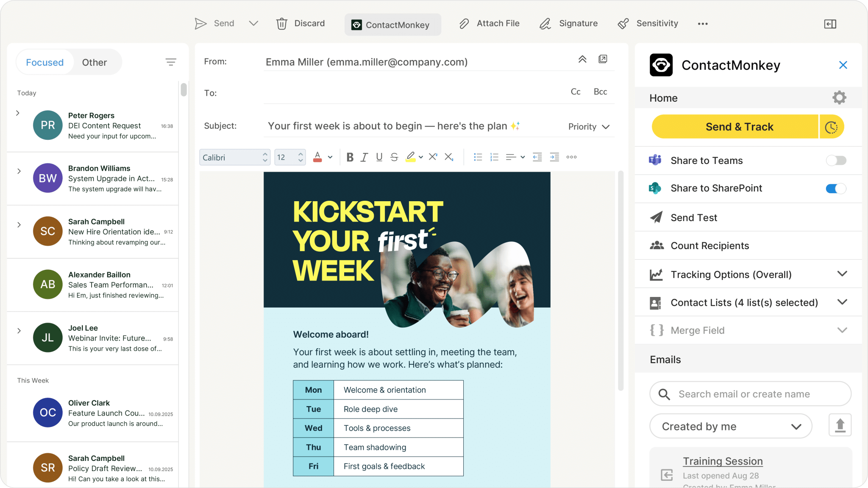Toggle underline formatting

coord(379,157)
